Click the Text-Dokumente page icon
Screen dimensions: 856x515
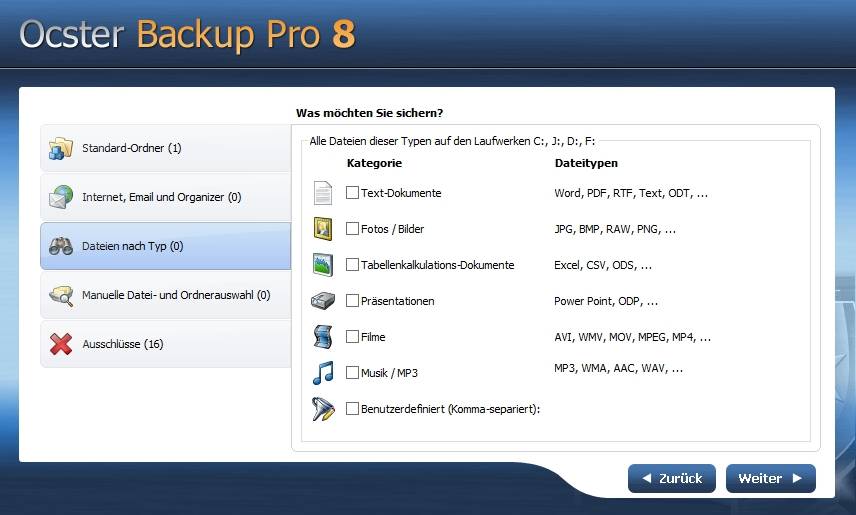point(323,193)
